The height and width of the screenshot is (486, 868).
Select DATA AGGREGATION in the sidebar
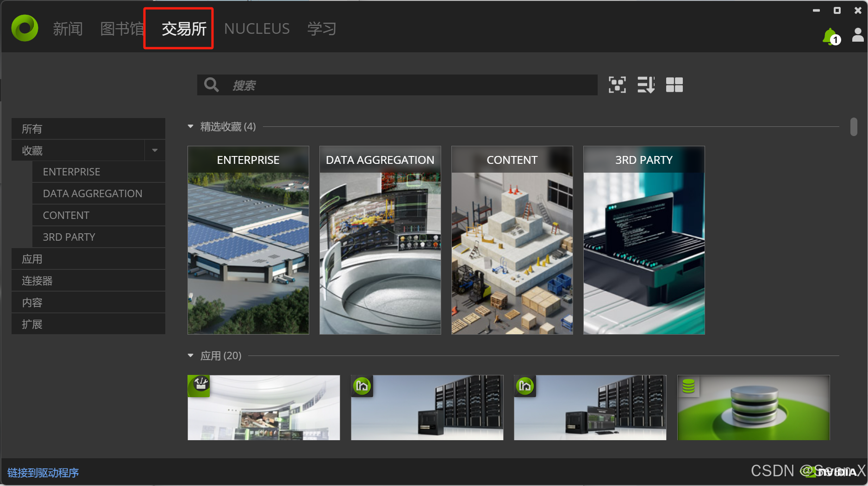99,193
